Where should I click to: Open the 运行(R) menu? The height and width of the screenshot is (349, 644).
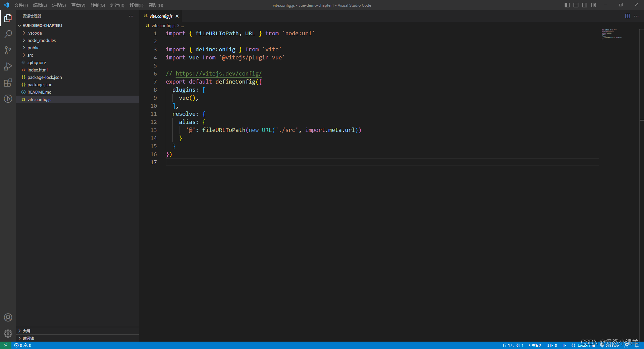(117, 5)
